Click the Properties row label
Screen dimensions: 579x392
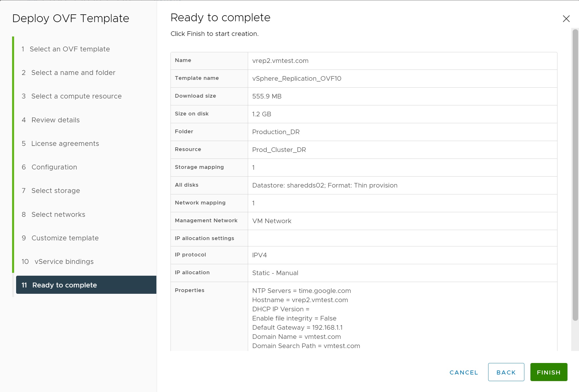(189, 290)
